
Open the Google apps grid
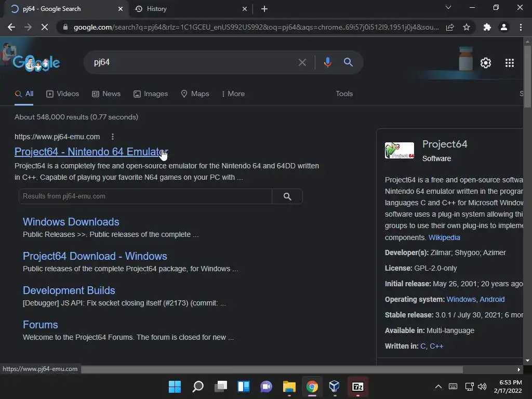coord(510,63)
